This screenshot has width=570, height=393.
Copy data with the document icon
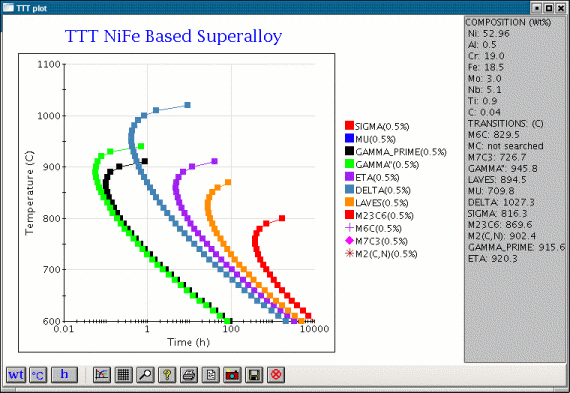(211, 374)
